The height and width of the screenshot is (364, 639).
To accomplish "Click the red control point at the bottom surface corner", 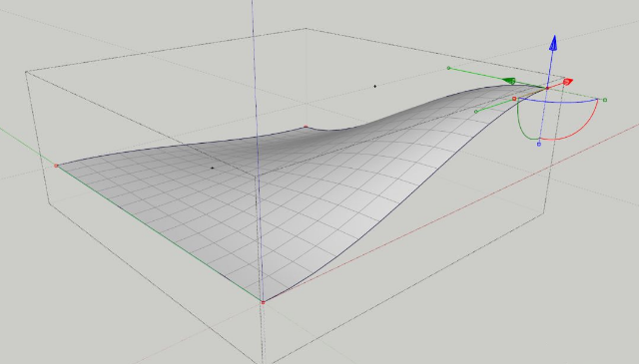I will (263, 302).
